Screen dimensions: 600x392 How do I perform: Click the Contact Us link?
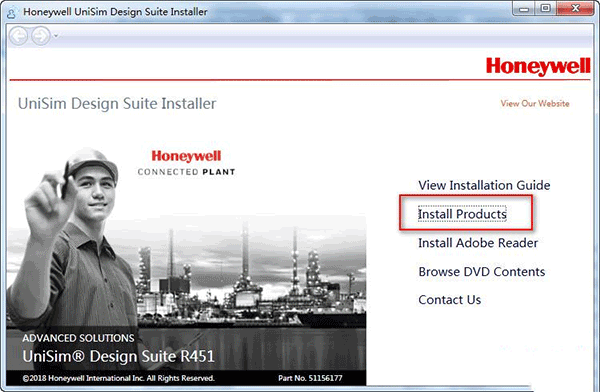pos(450,300)
